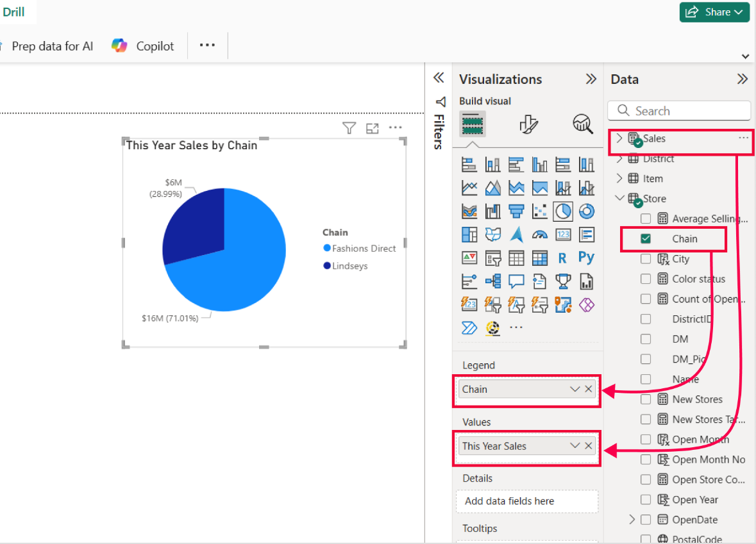Screen dimensions: 756x544
Task: Select the stacked bar chart visual
Action: pos(469,164)
